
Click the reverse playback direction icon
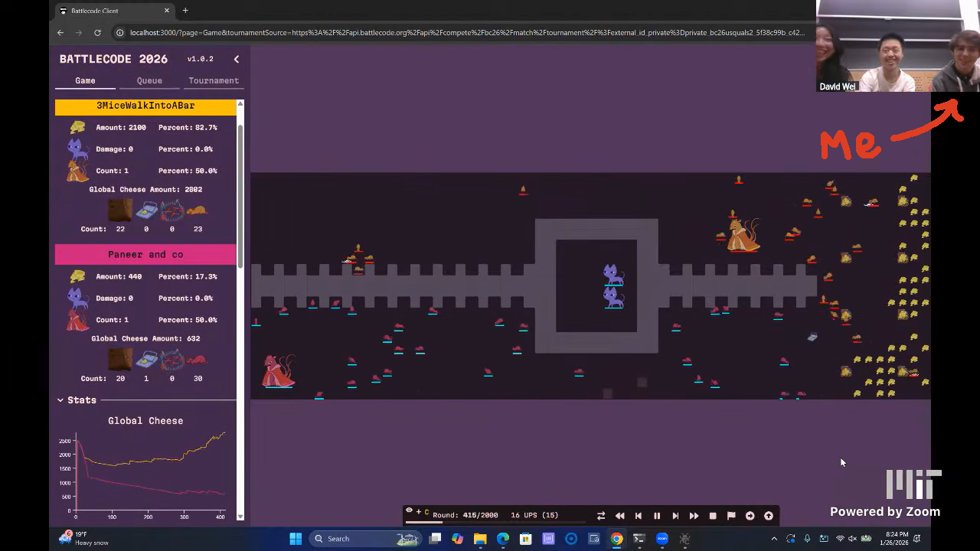[601, 516]
